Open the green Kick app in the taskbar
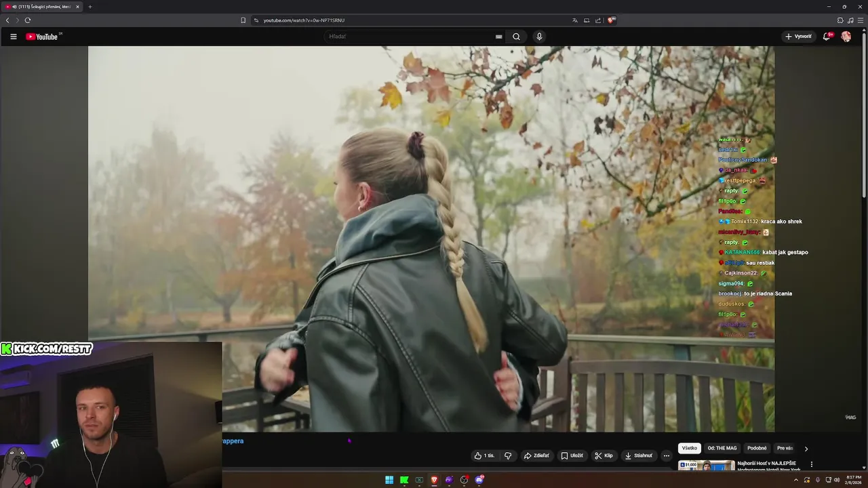868x488 pixels. 404,480
